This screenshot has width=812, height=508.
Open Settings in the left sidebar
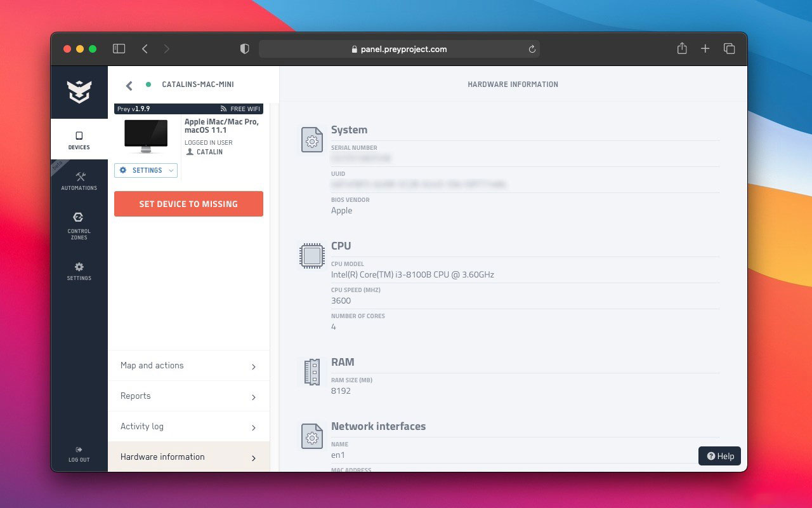[79, 271]
